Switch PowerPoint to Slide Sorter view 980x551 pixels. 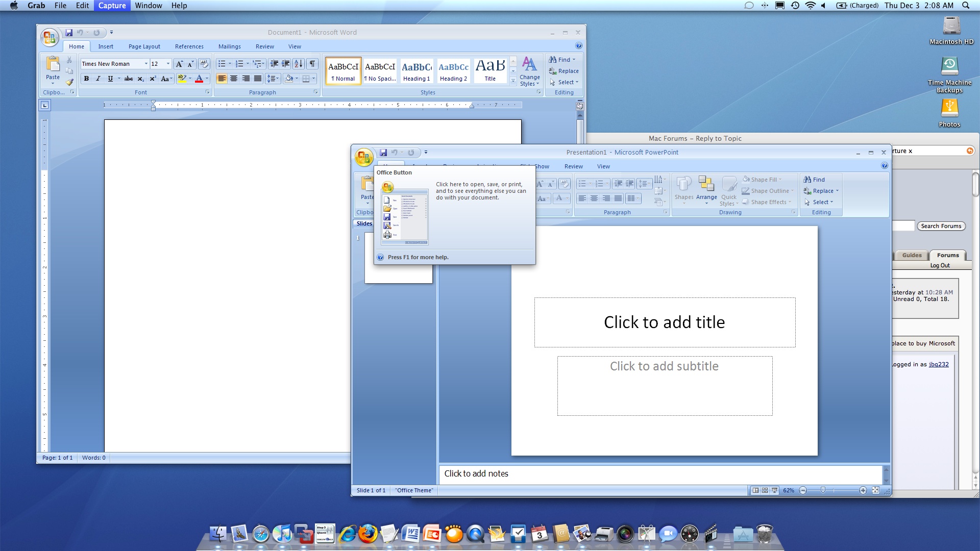(765, 490)
